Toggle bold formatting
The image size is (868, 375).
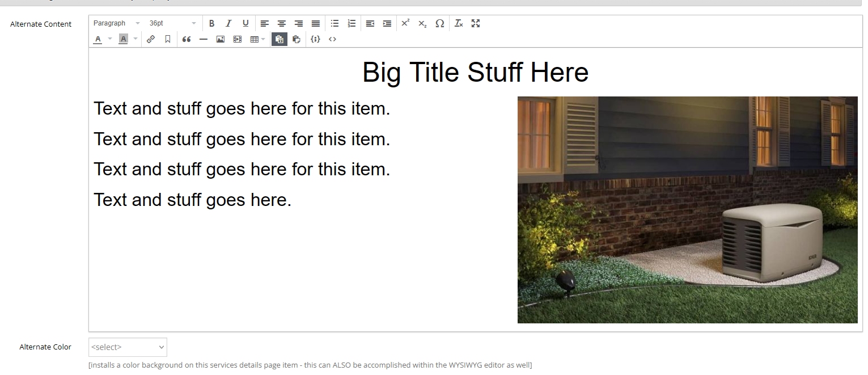click(211, 23)
